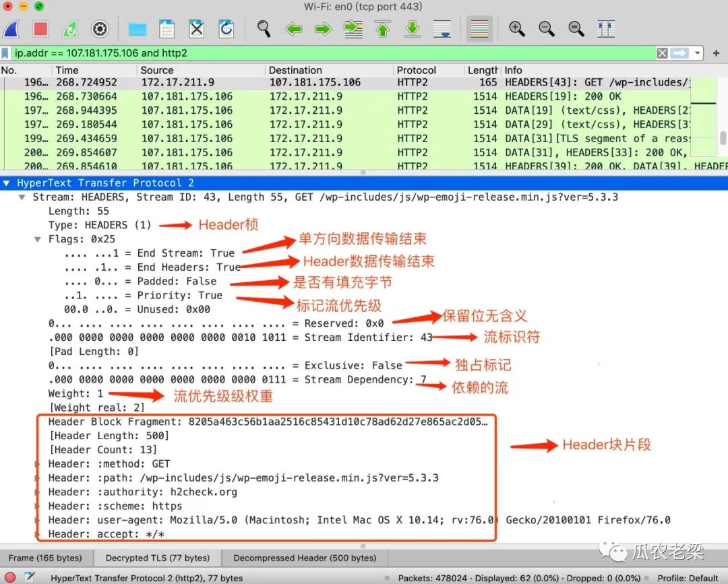Zoom out on packet text

coord(547,29)
